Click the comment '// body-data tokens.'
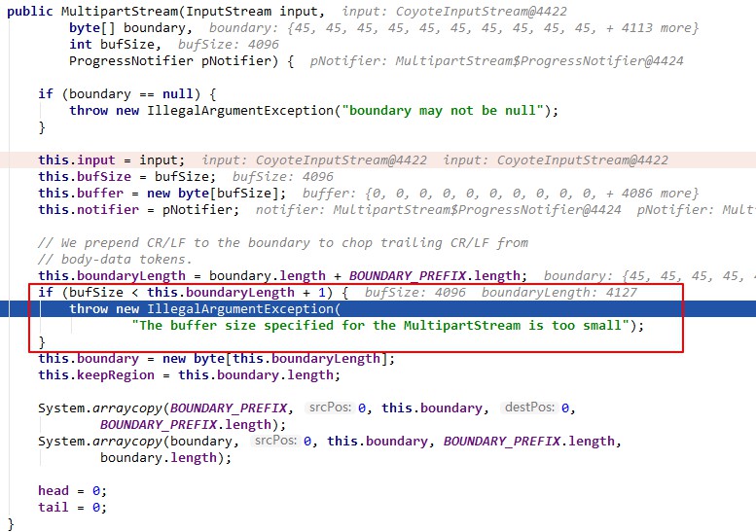The height and width of the screenshot is (532, 756). 115,260
